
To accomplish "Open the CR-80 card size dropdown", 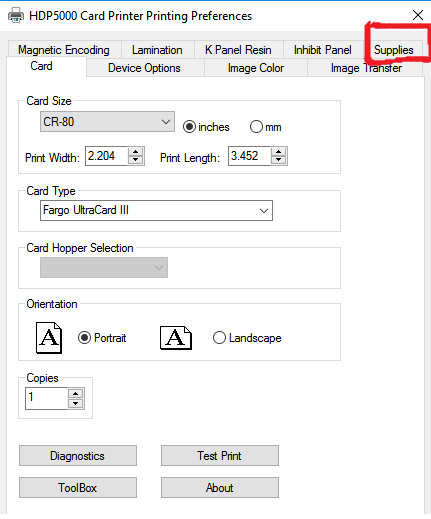I will [107, 122].
